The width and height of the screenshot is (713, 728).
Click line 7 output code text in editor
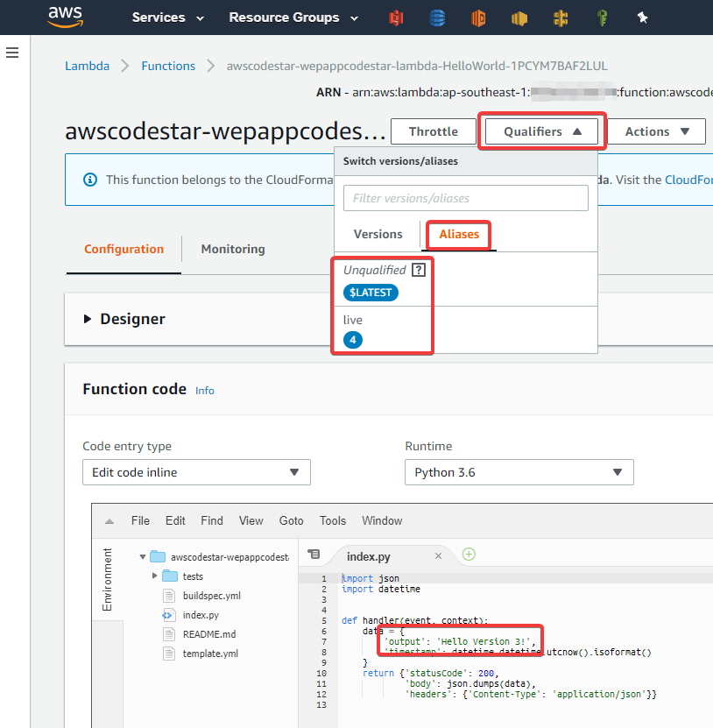460,641
